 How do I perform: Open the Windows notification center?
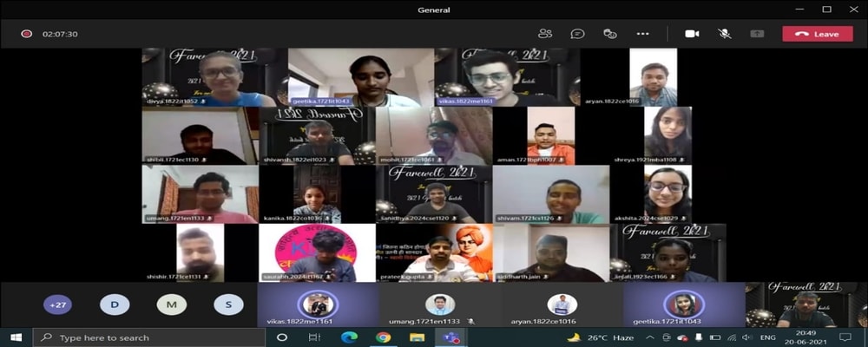coord(845,337)
